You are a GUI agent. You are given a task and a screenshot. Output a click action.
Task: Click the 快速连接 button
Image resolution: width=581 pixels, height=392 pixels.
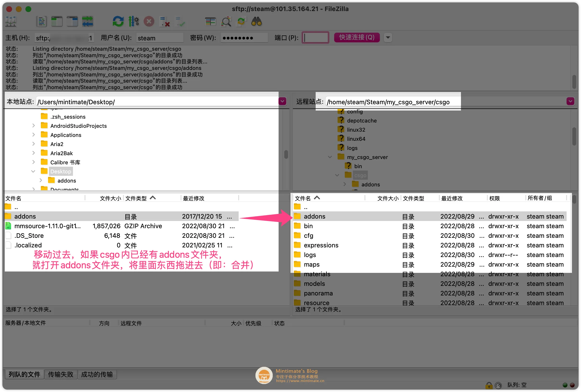[x=357, y=38]
